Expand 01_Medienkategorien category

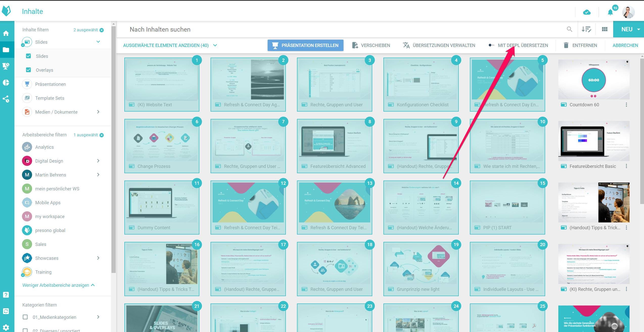pos(98,317)
